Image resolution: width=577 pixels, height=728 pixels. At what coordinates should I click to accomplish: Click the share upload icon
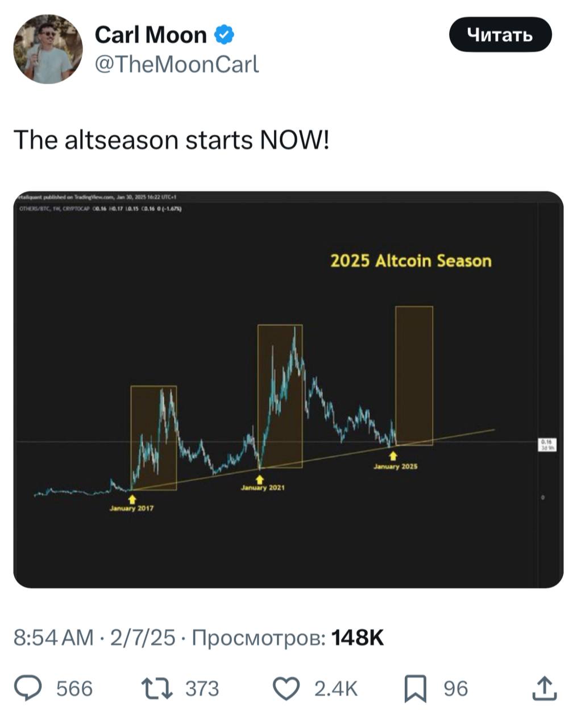click(545, 688)
